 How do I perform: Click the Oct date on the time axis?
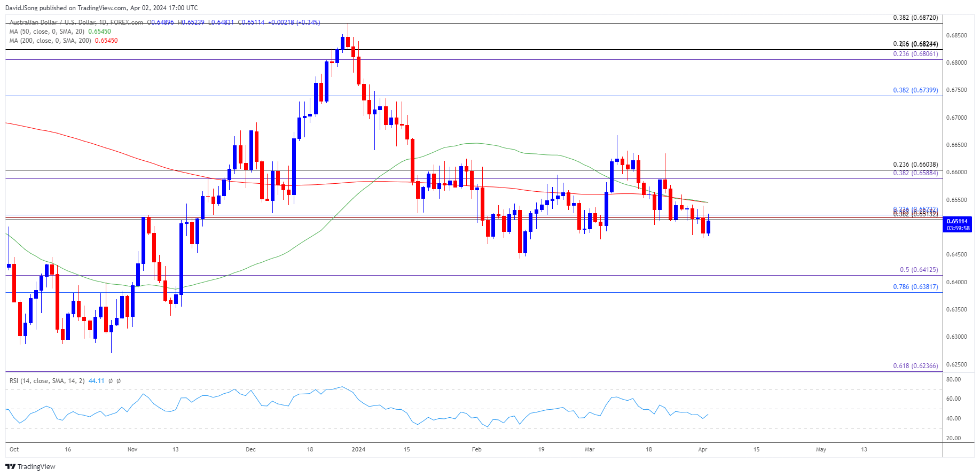[x=14, y=449]
